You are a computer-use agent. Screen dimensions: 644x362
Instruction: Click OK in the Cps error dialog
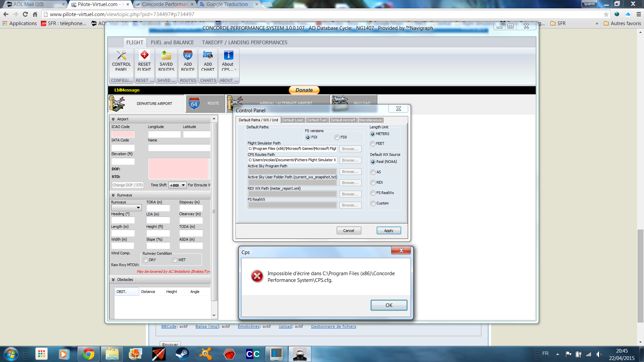(x=389, y=305)
